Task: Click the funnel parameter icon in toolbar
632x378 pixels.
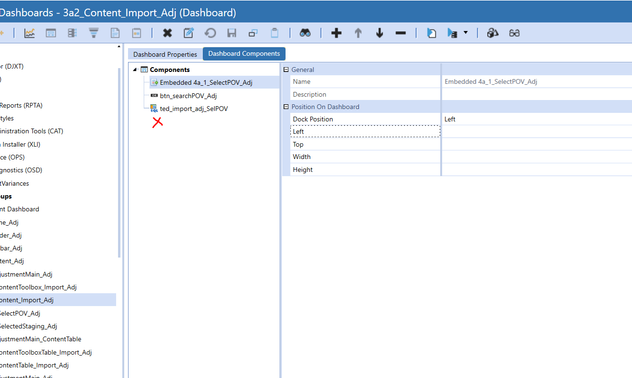Action: (94, 33)
